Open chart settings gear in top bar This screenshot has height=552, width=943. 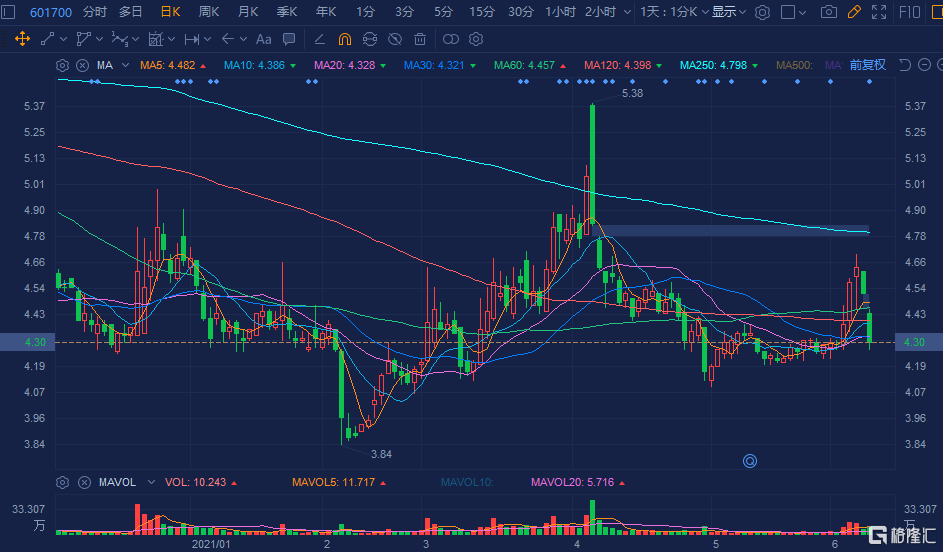click(x=762, y=12)
